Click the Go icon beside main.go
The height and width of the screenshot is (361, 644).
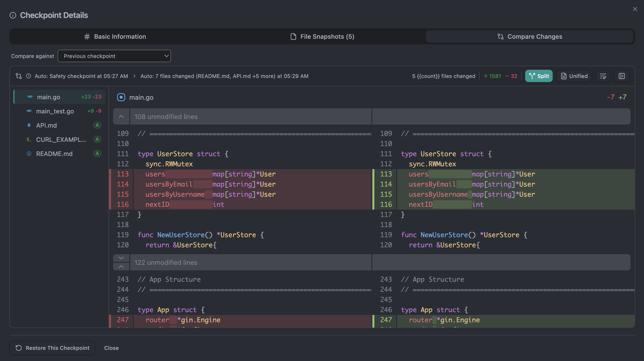pos(30,97)
